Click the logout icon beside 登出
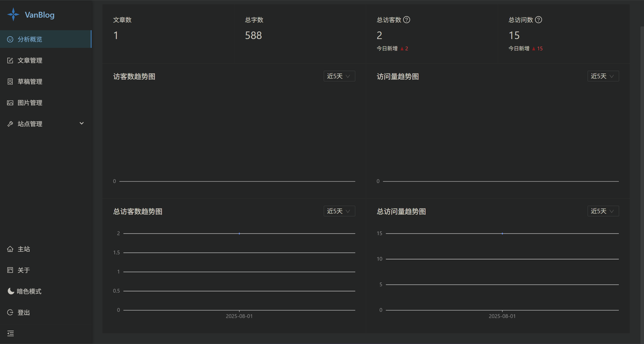The width and height of the screenshot is (644, 344). 10,313
